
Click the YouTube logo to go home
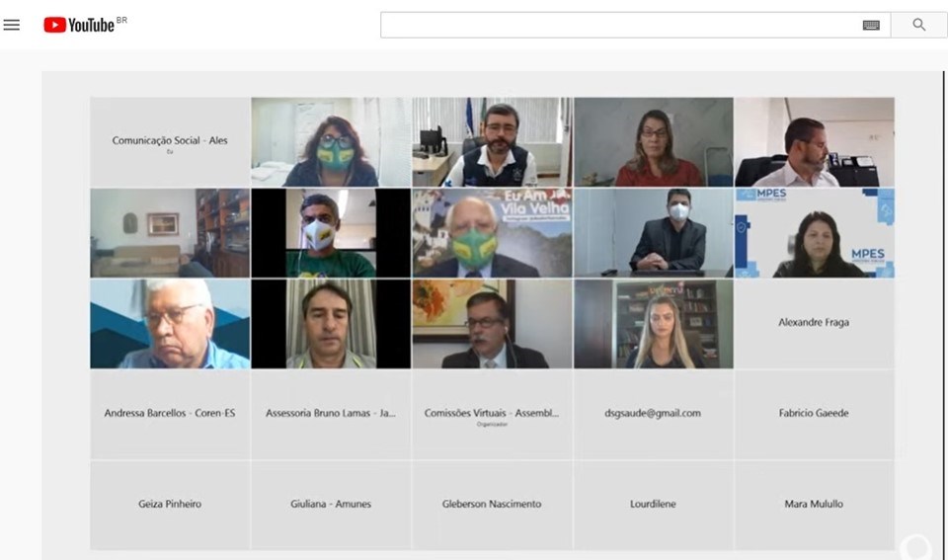(80, 25)
